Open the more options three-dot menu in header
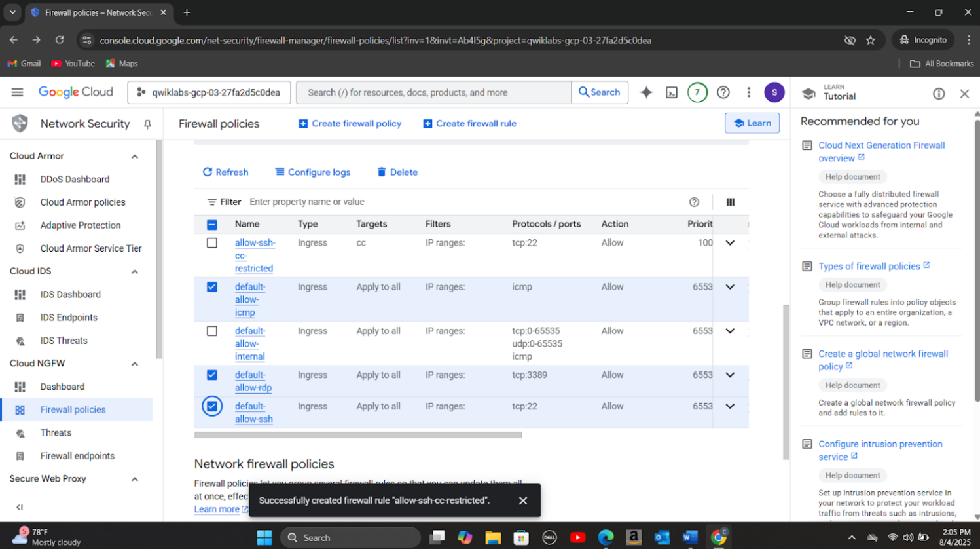The width and height of the screenshot is (980, 549). point(749,92)
